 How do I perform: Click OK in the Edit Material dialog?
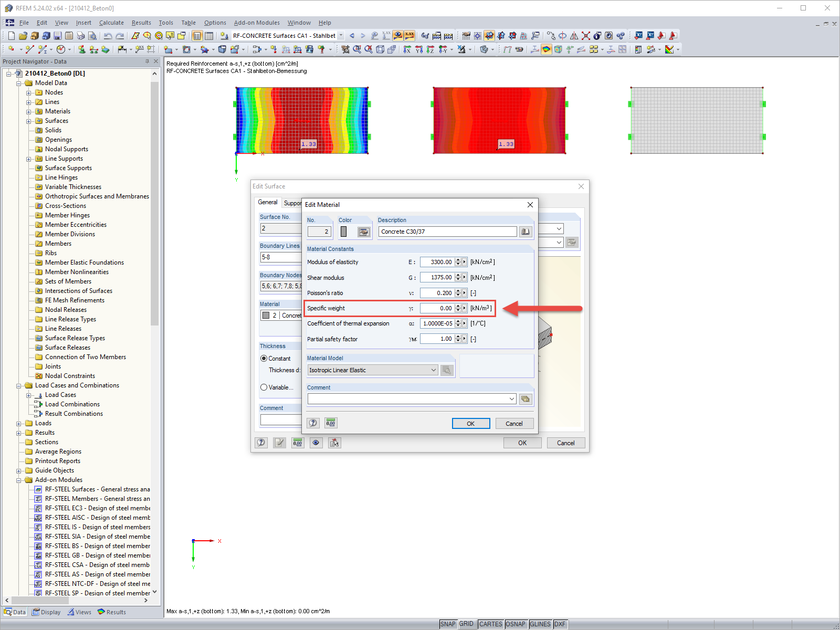(x=470, y=423)
